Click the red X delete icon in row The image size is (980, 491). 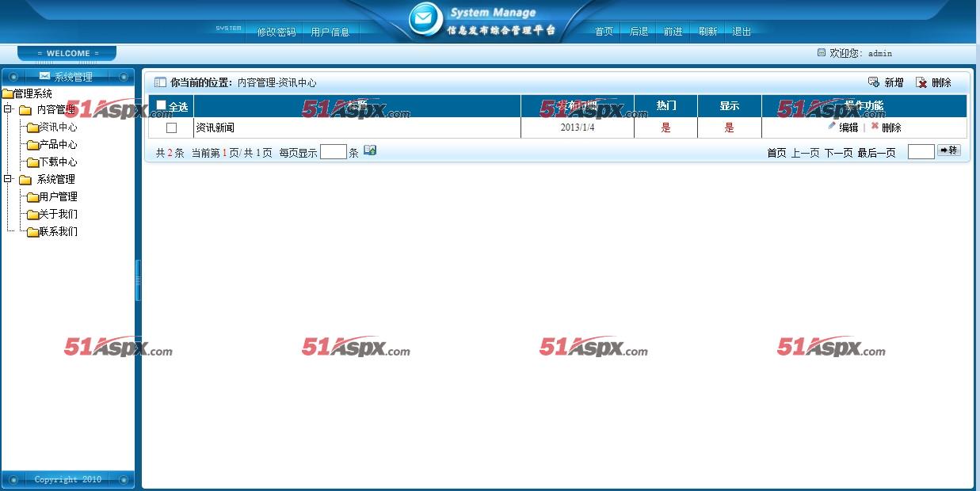(x=875, y=126)
